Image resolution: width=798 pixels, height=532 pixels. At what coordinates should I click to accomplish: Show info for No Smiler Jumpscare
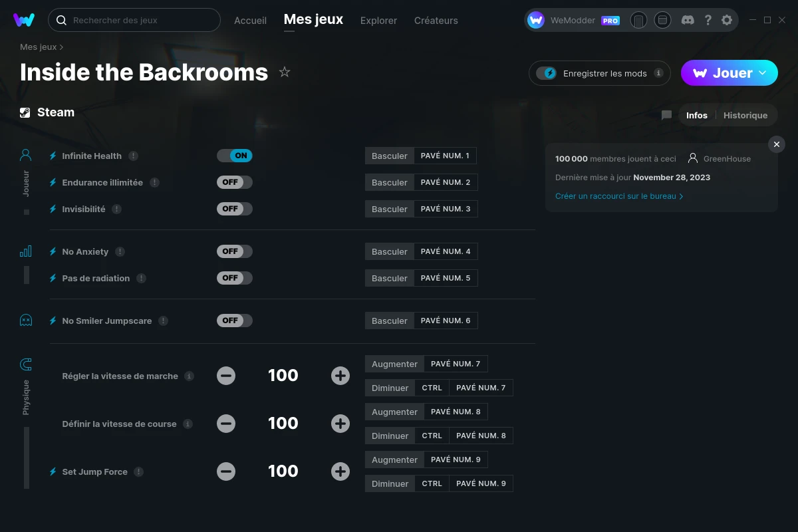point(163,321)
